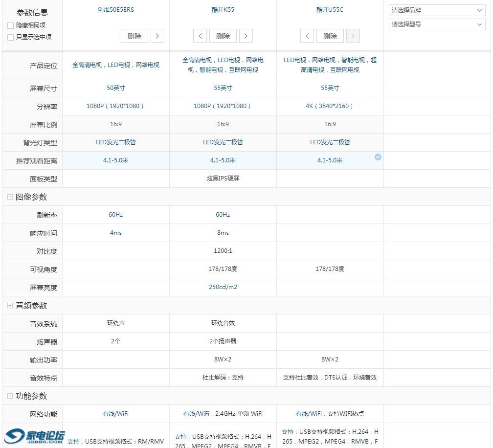The height and width of the screenshot is (448, 493).
Task: Click right arrow in 酷开K55 column header
Action: 246,36
